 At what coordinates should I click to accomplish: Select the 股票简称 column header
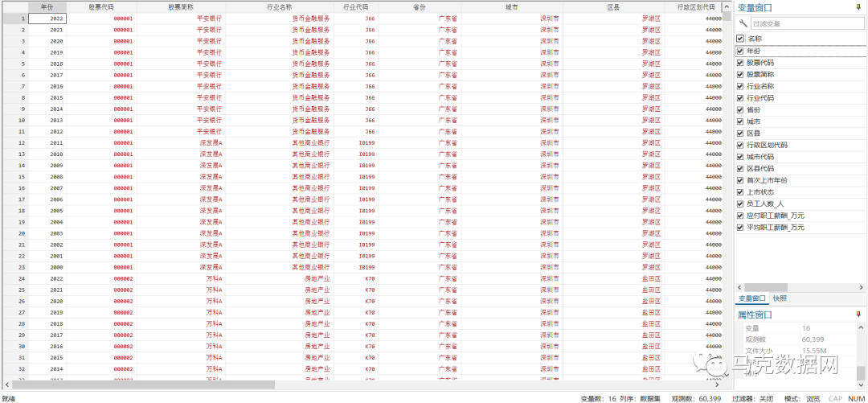pyautogui.click(x=181, y=7)
